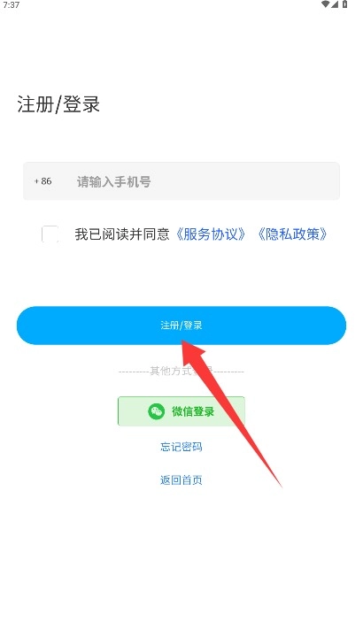This screenshot has height=644, width=363.
Task: Tap the dashed line right of 其他方式登录
Action: click(x=228, y=372)
